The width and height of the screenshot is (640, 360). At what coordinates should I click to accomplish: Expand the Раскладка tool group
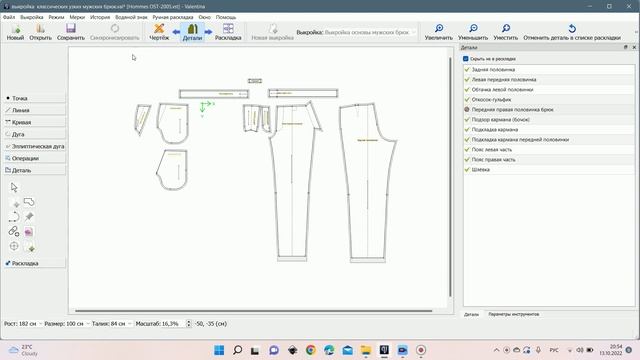(34, 263)
